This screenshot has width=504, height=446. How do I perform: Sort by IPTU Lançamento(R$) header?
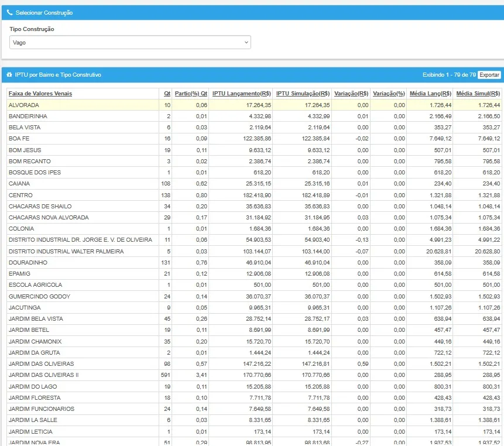241,94
